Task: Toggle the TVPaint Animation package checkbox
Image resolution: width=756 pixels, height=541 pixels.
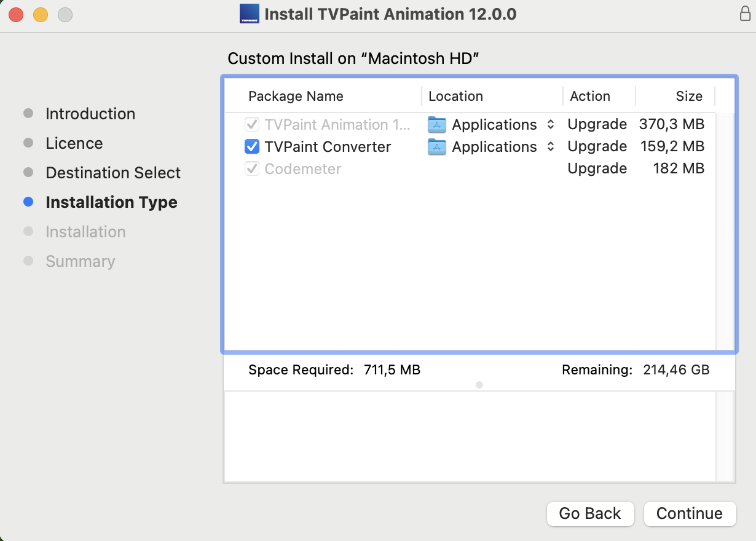Action: click(251, 125)
